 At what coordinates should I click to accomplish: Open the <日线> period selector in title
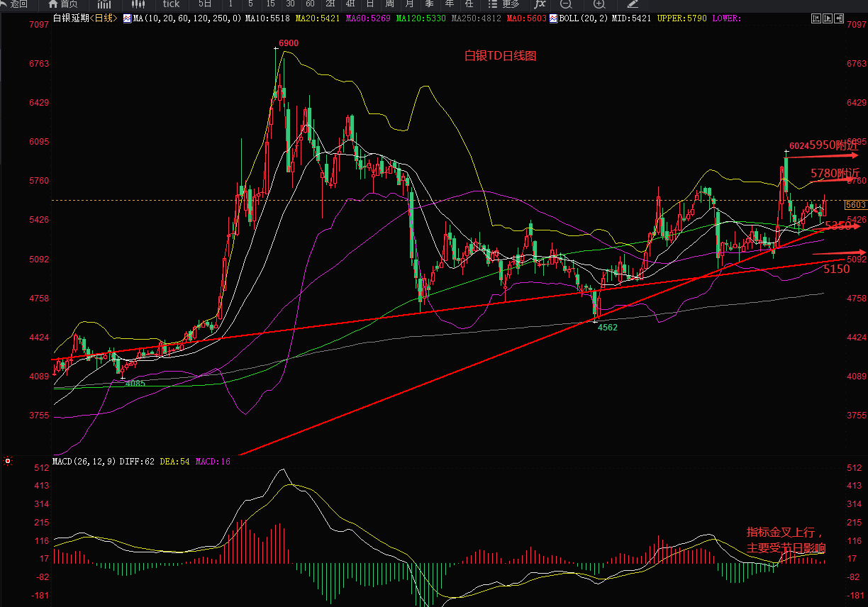coord(103,18)
